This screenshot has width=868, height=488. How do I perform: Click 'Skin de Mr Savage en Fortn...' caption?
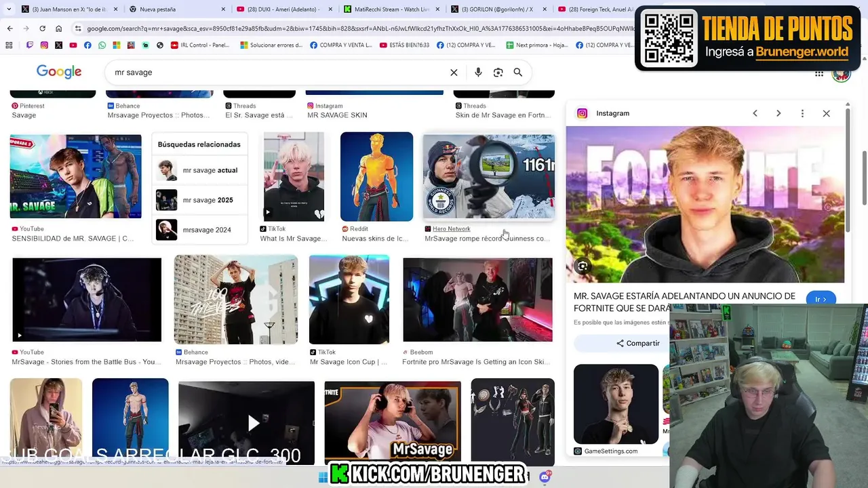(x=502, y=115)
